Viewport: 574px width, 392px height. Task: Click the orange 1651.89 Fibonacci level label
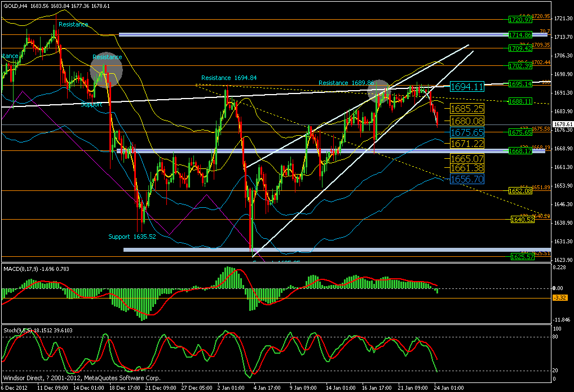pyautogui.click(x=541, y=187)
